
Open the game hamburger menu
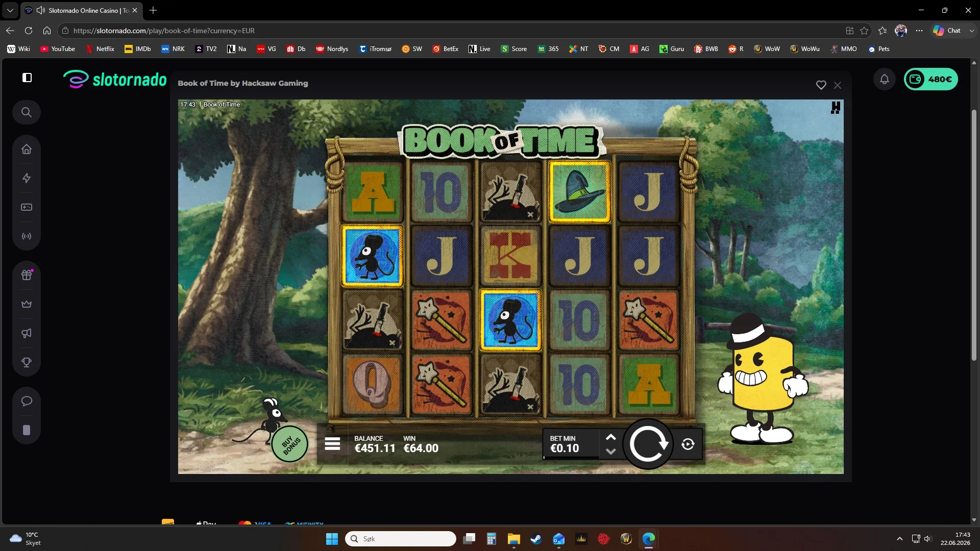click(x=332, y=444)
